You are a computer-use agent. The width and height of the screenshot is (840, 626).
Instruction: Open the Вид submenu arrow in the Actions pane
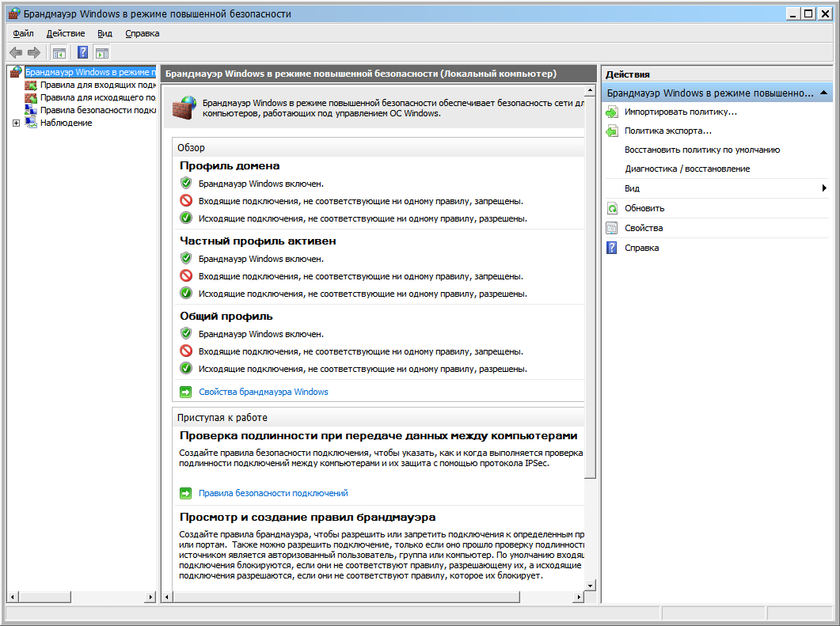pos(824,188)
